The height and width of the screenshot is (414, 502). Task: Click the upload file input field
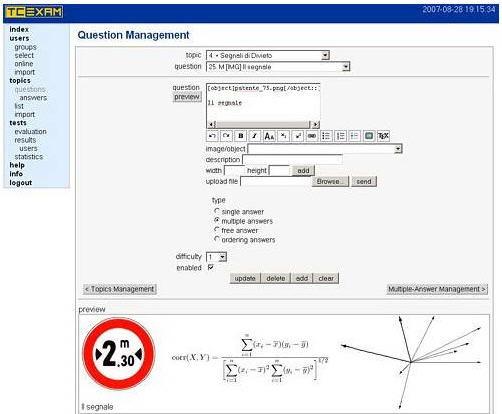275,181
